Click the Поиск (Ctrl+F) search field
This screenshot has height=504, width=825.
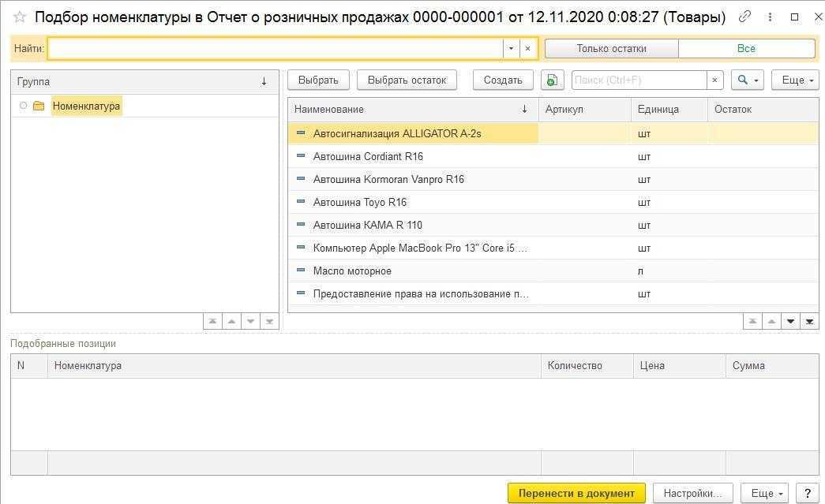point(638,80)
